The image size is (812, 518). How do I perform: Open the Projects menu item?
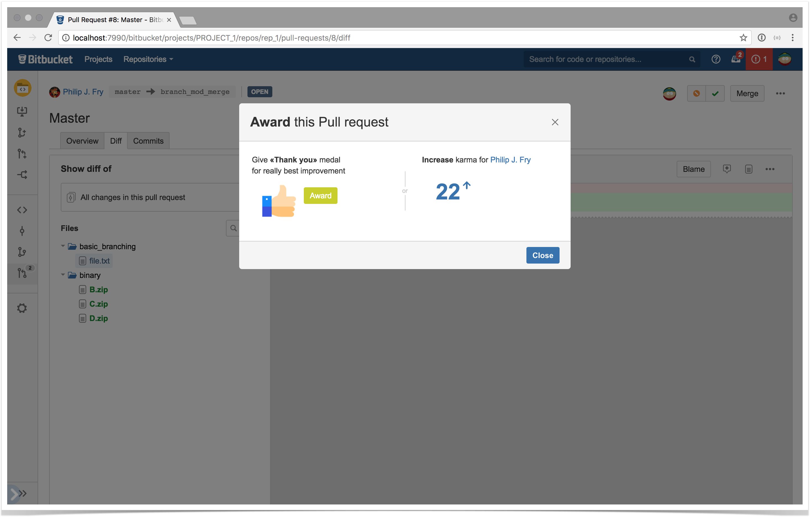point(98,59)
